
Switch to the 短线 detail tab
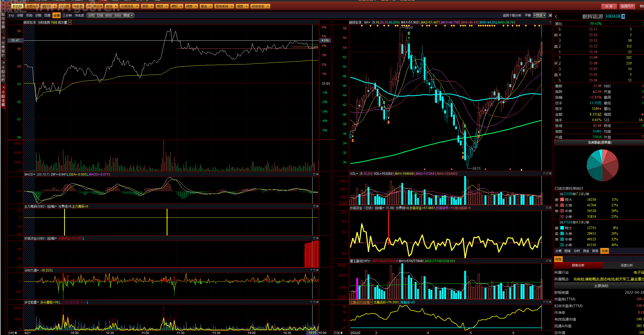[567, 251]
